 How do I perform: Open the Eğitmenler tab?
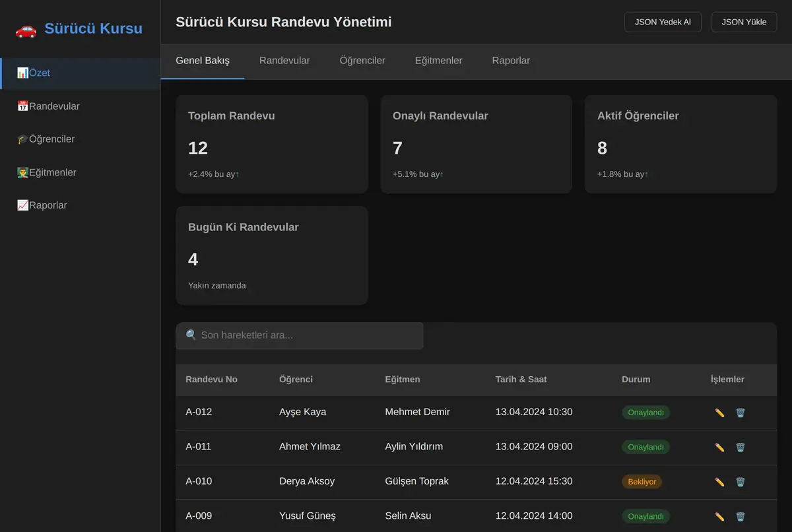[439, 61]
